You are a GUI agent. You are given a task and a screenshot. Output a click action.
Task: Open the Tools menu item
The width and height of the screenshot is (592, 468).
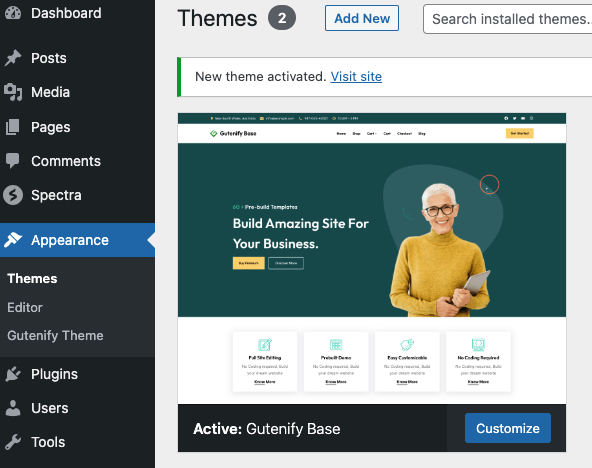[77, 442]
